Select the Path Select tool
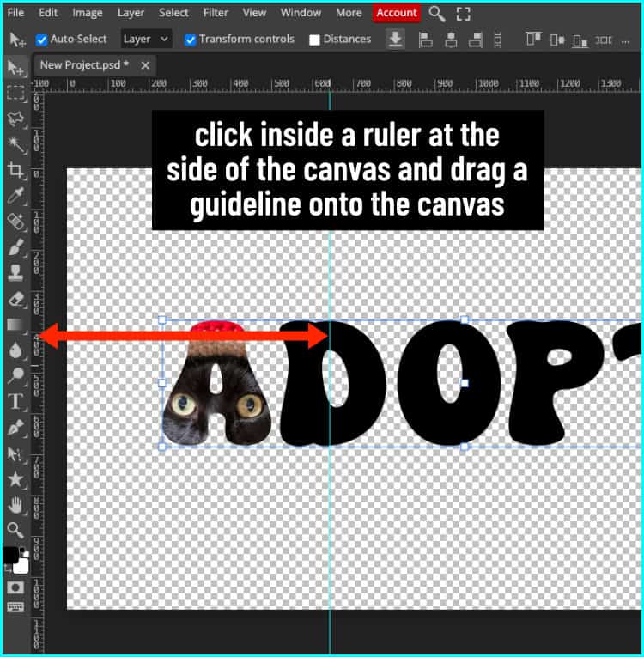 point(15,453)
